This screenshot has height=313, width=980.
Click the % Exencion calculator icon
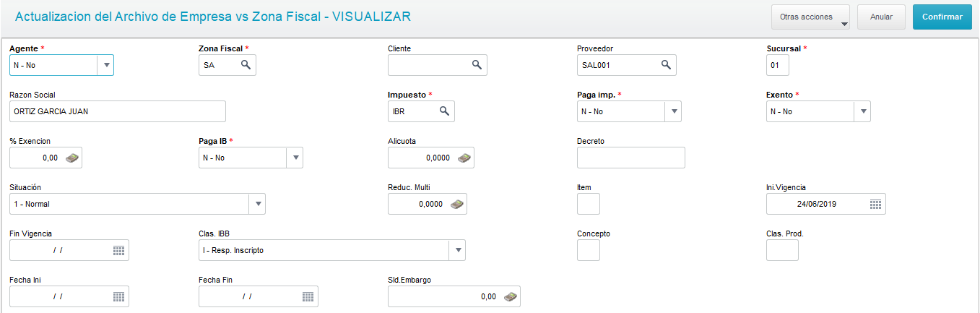point(72,158)
